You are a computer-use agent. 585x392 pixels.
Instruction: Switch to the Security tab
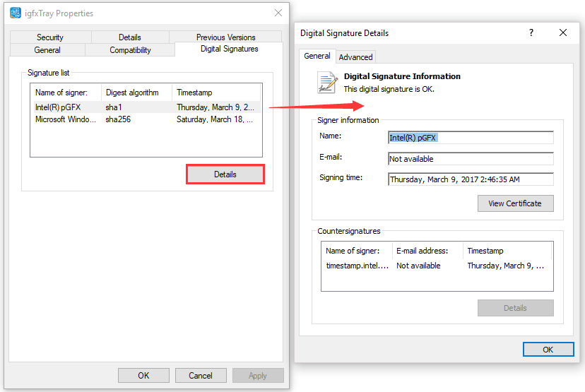point(50,37)
